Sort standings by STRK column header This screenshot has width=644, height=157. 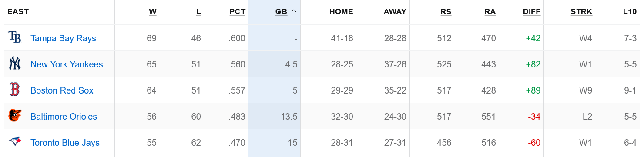(581, 12)
